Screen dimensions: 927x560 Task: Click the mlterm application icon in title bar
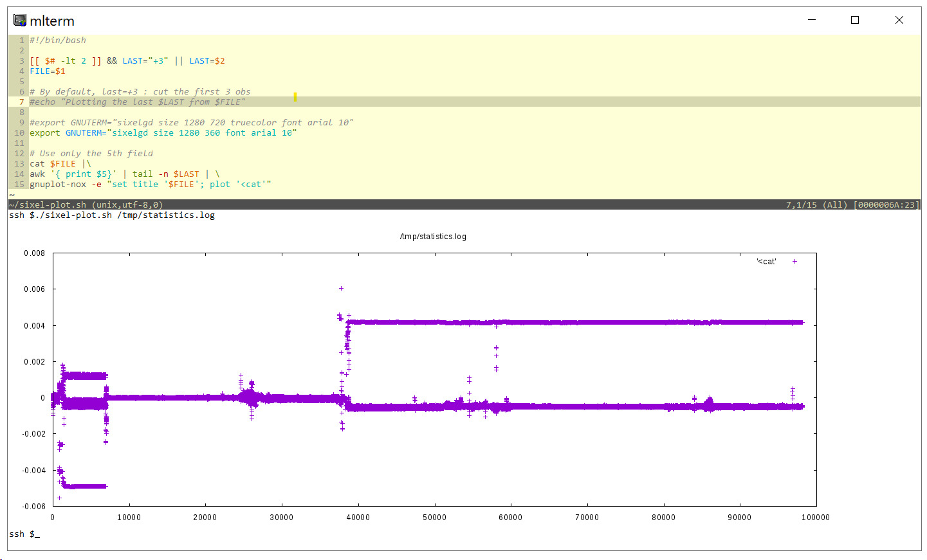[x=20, y=21]
